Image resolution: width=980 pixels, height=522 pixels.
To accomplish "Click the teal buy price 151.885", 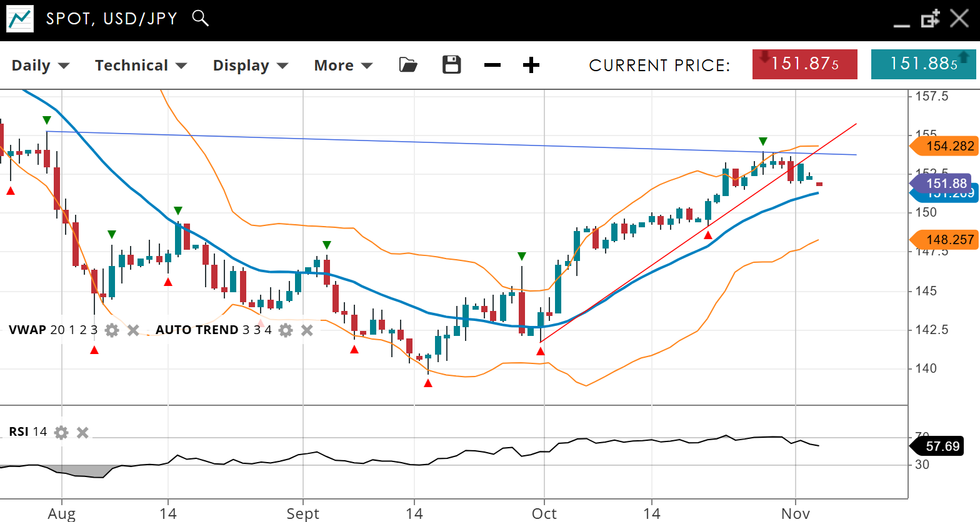I will coord(923,64).
